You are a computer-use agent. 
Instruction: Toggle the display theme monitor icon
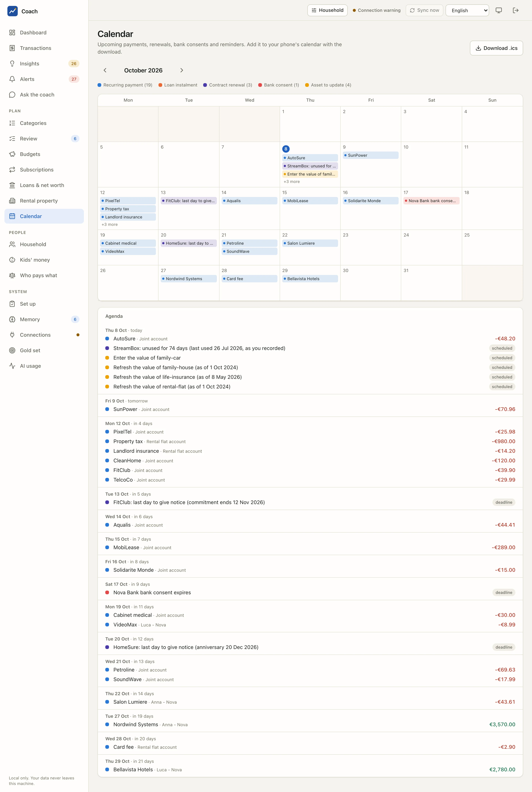coord(498,11)
